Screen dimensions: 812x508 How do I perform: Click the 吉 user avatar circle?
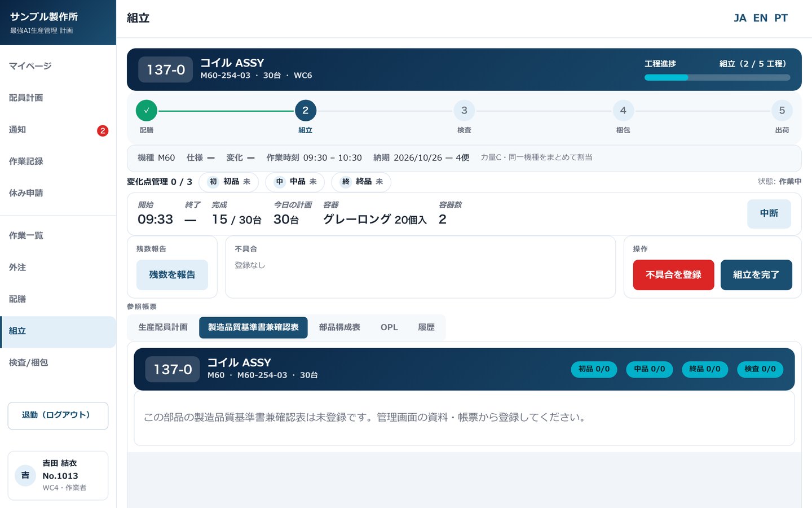coord(25,475)
